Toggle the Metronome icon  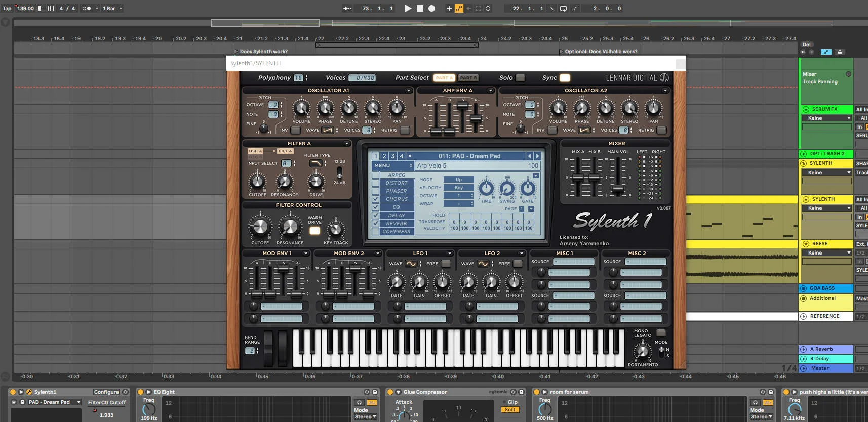87,8
